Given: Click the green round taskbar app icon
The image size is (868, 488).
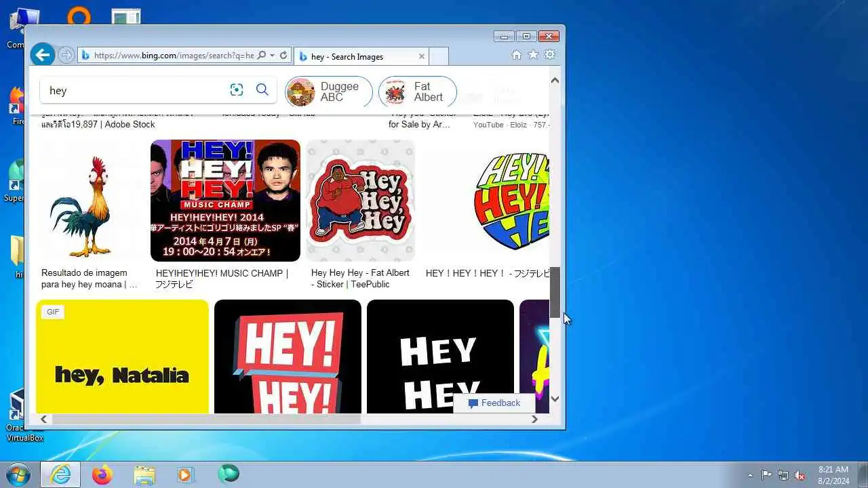Looking at the screenshot, I should tap(229, 474).
